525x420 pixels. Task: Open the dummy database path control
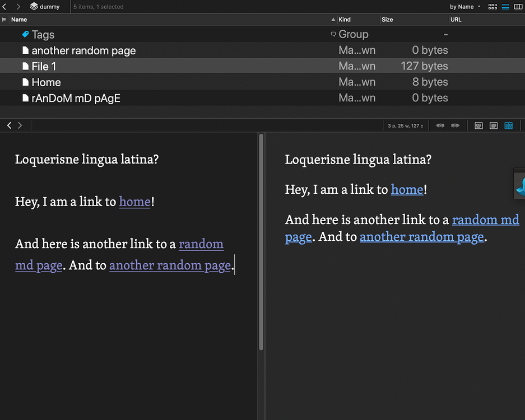pyautogui.click(x=45, y=7)
